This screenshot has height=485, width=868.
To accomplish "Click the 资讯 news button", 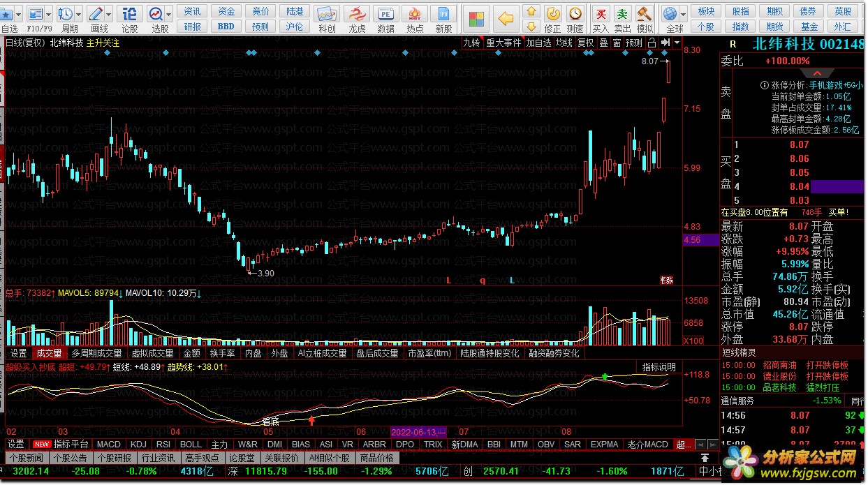I will click(x=193, y=11).
